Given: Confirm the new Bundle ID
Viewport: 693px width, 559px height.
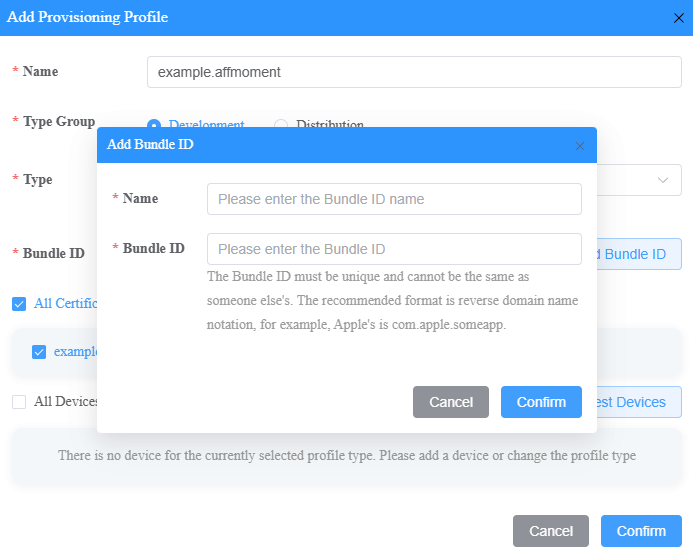Looking at the screenshot, I should pos(541,402).
